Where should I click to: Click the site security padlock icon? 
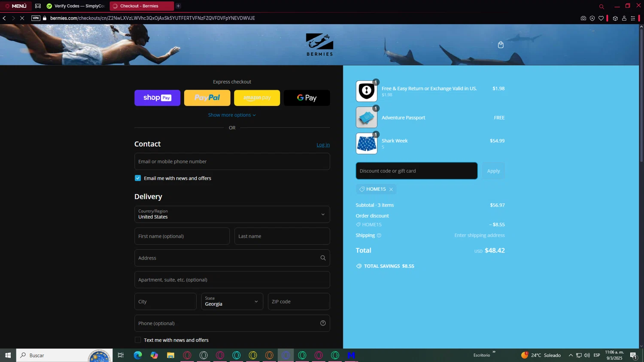(45, 18)
